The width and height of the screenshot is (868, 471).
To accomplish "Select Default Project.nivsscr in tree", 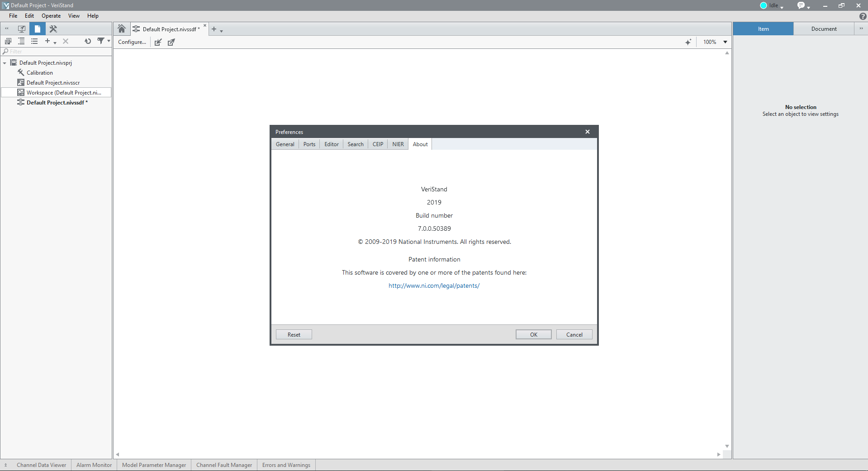I will coord(53,83).
